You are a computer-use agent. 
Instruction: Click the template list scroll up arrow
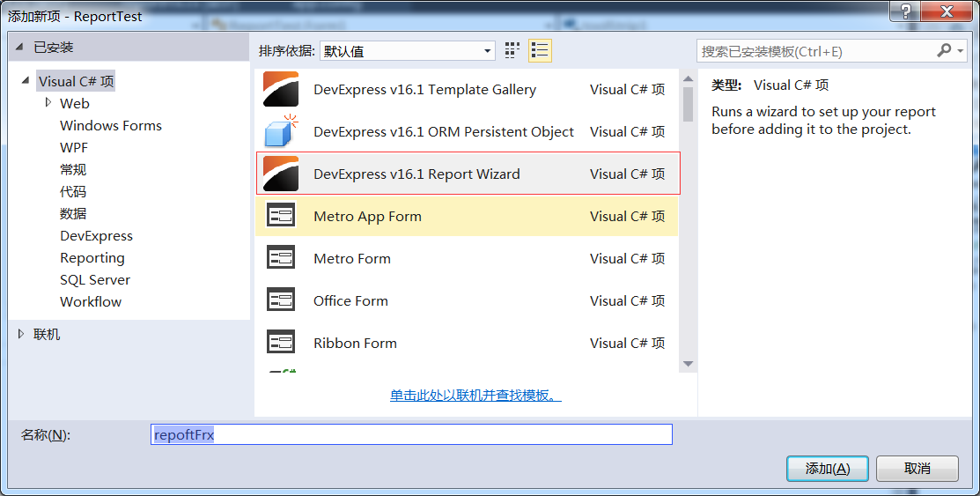coord(689,78)
